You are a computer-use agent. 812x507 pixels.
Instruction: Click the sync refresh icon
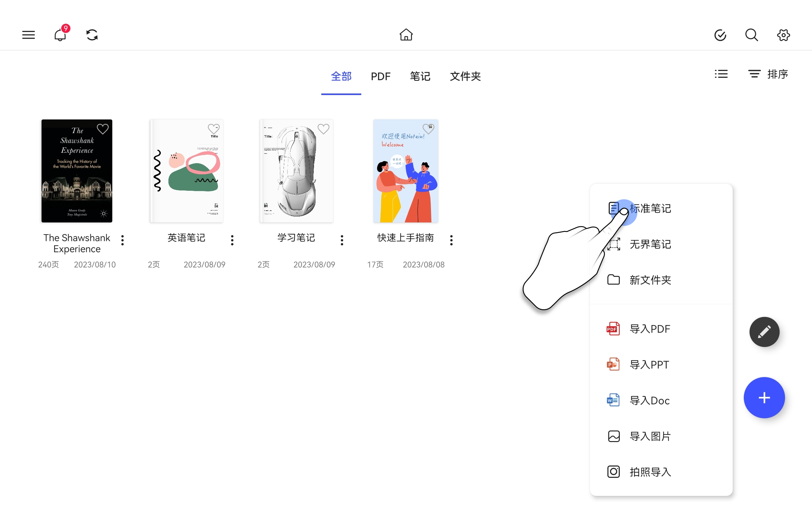click(x=92, y=35)
